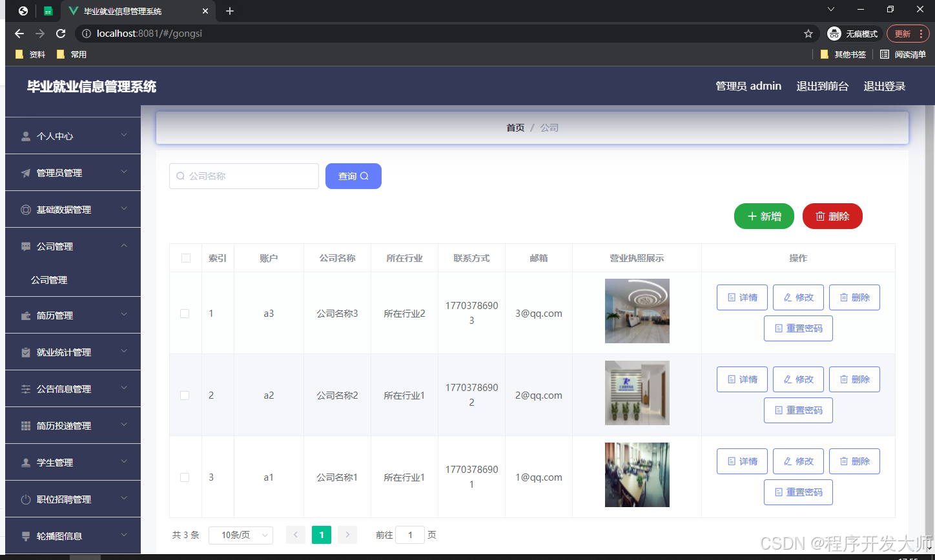Screen dimensions: 935x560
Task: Click the person icon beside 个人中心
Action: pyautogui.click(x=26, y=136)
